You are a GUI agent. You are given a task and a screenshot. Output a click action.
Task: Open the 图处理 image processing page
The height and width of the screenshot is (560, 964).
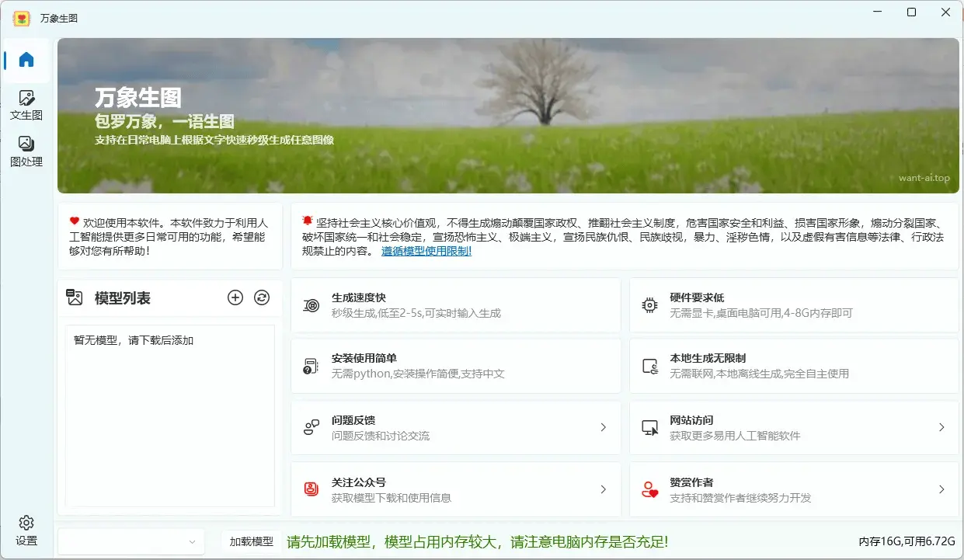coord(26,151)
